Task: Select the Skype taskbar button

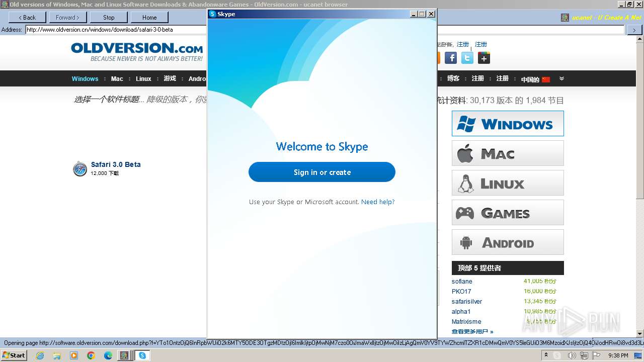Action: tap(142, 355)
